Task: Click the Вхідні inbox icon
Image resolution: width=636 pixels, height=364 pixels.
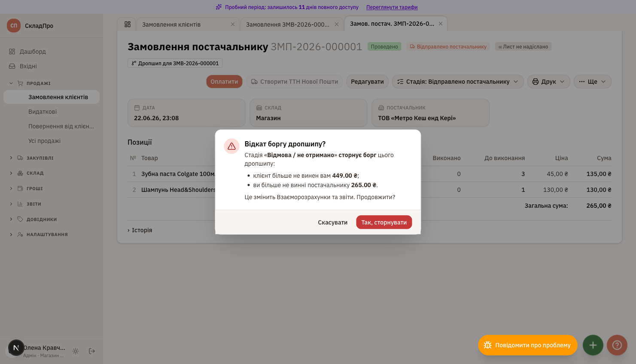Action: tap(12, 66)
